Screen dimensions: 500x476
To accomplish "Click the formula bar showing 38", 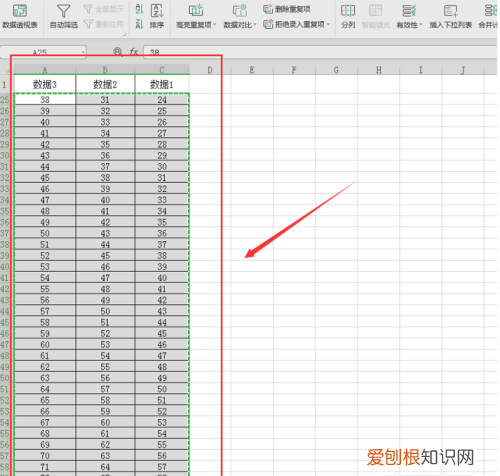I will [x=320, y=52].
